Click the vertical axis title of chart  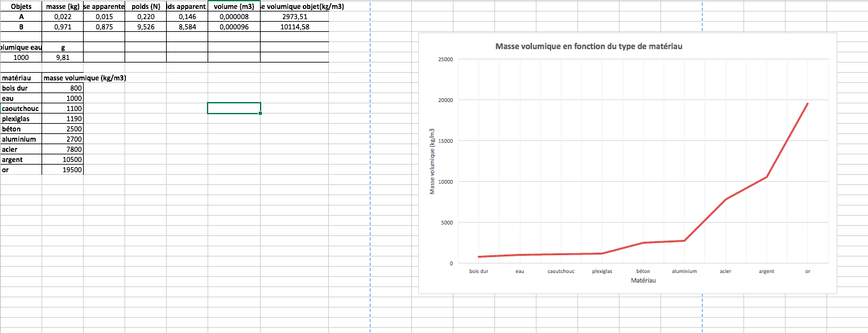pos(432,162)
